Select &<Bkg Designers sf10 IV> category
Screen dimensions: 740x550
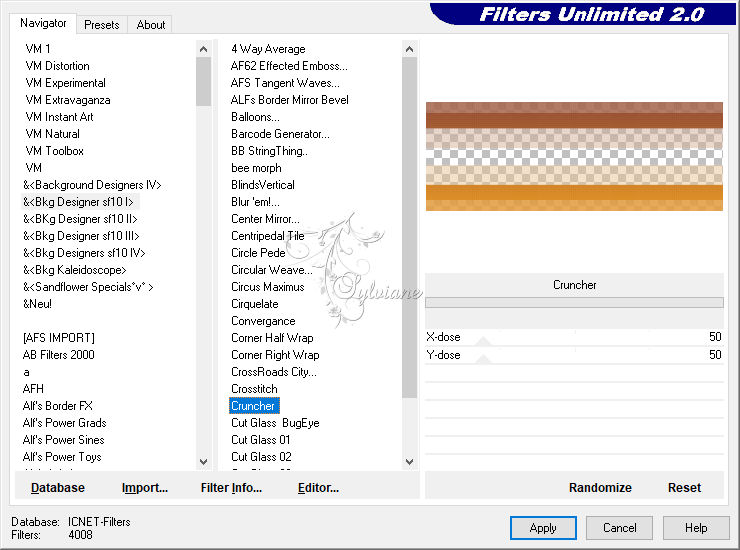(84, 253)
